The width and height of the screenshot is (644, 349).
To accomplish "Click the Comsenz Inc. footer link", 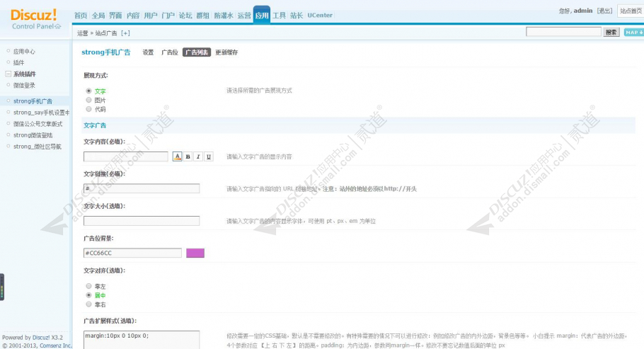I will point(56,345).
